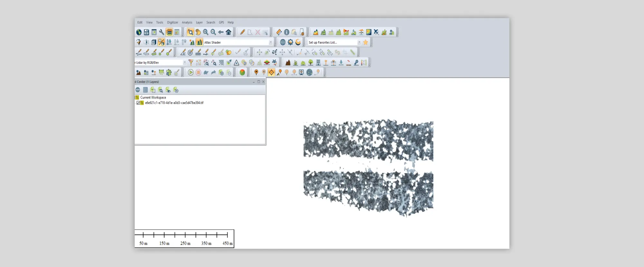Open the Digitizer menu

pos(173,23)
